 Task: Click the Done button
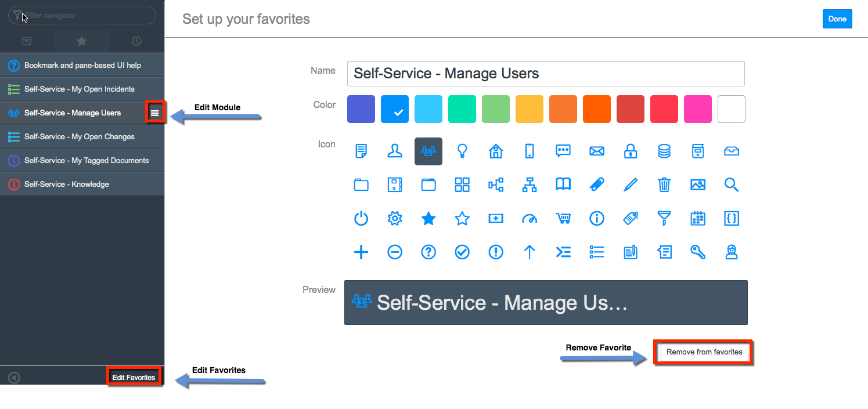[x=837, y=19]
